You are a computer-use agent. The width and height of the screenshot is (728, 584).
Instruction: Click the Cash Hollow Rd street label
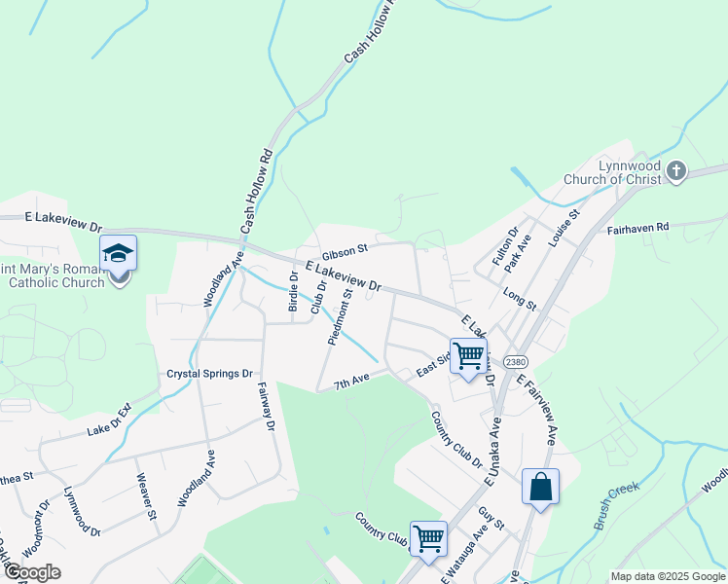point(255,191)
